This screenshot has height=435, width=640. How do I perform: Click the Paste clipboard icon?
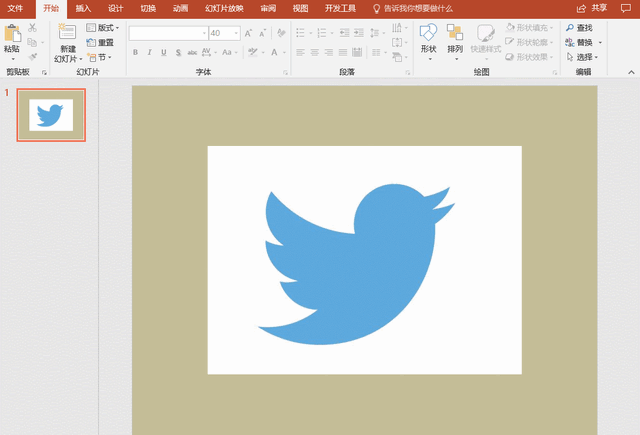click(12, 33)
